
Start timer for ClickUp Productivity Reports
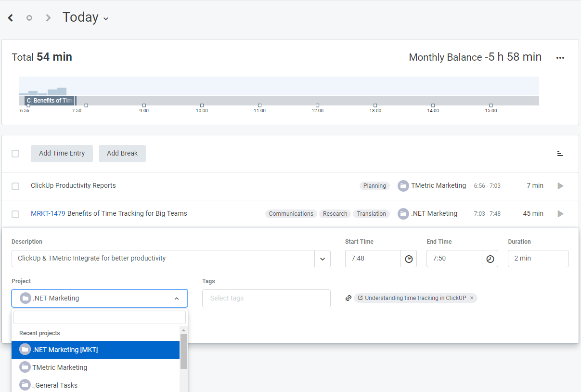click(x=560, y=186)
